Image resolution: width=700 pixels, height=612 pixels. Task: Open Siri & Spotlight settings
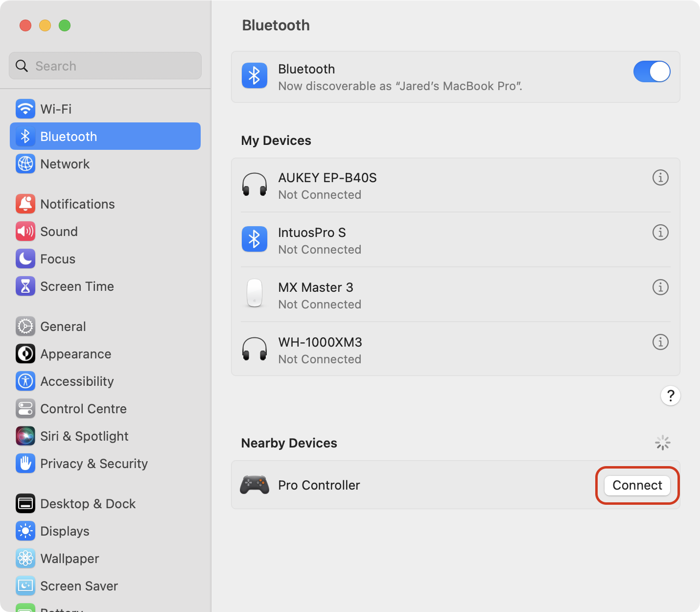pos(84,436)
